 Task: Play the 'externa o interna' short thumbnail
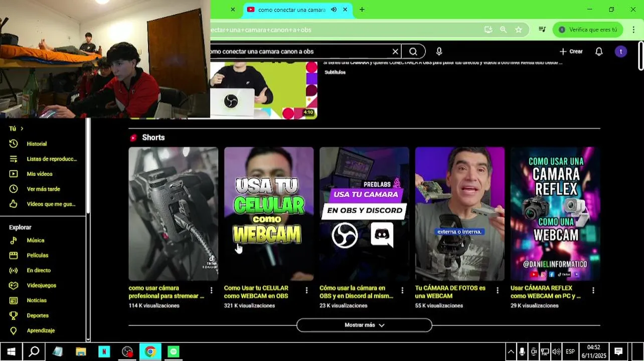pos(460,214)
